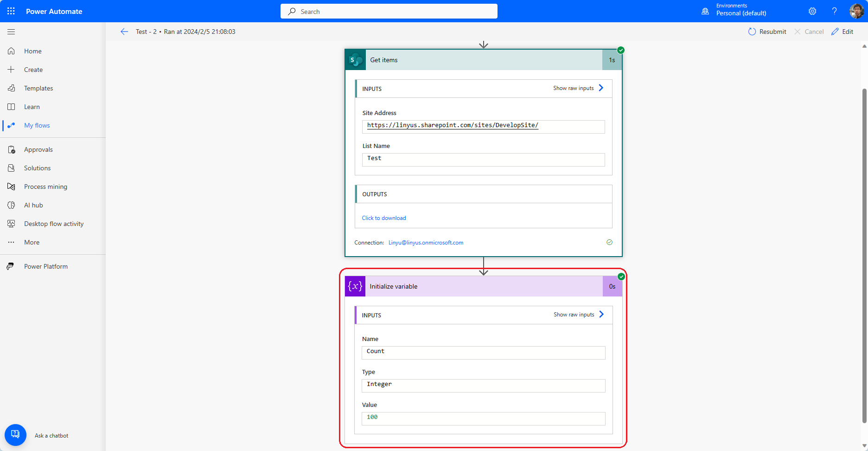The height and width of the screenshot is (451, 868).
Task: Open the user profile avatar
Action: pos(856,11)
